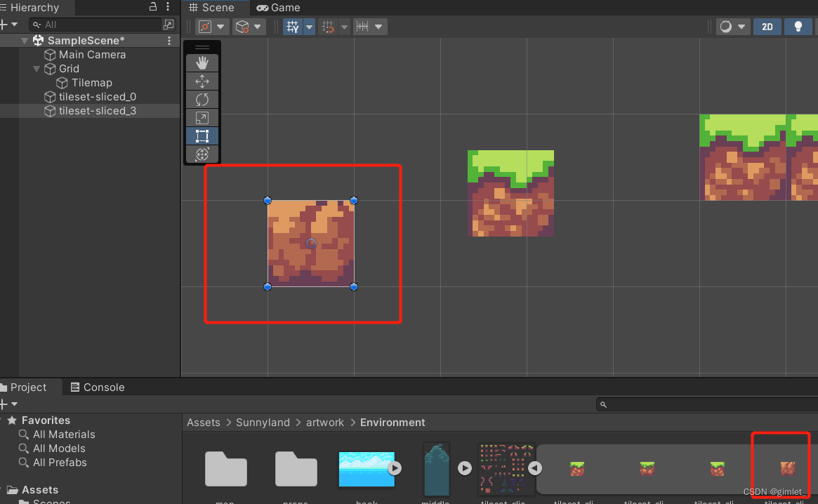Go to the Sunnyland breadcrumb

click(x=263, y=423)
